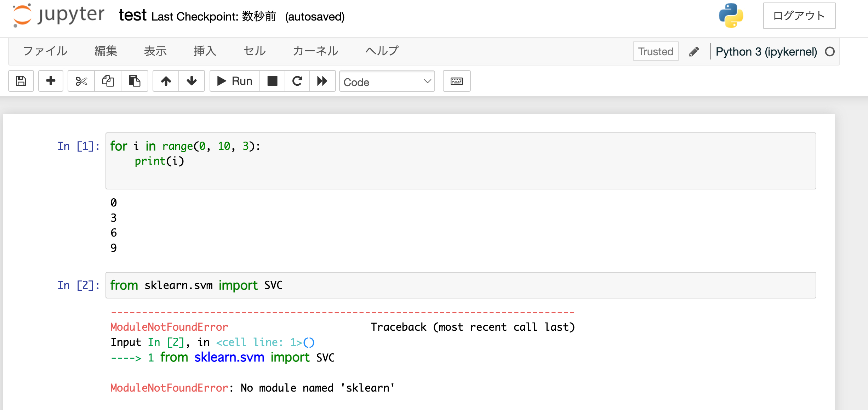Viewport: 868px width, 410px height.
Task: Click the pencil edit mode indicator
Action: point(694,52)
